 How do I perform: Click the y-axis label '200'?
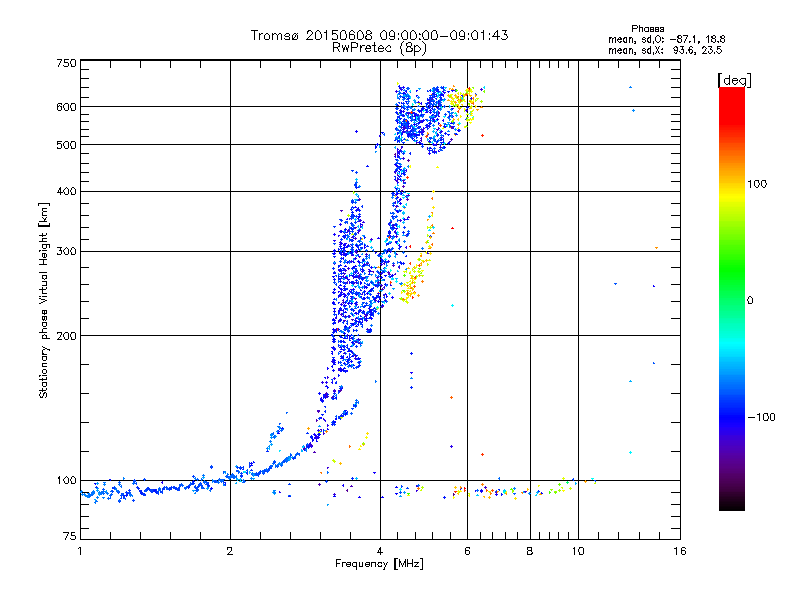coord(66,336)
